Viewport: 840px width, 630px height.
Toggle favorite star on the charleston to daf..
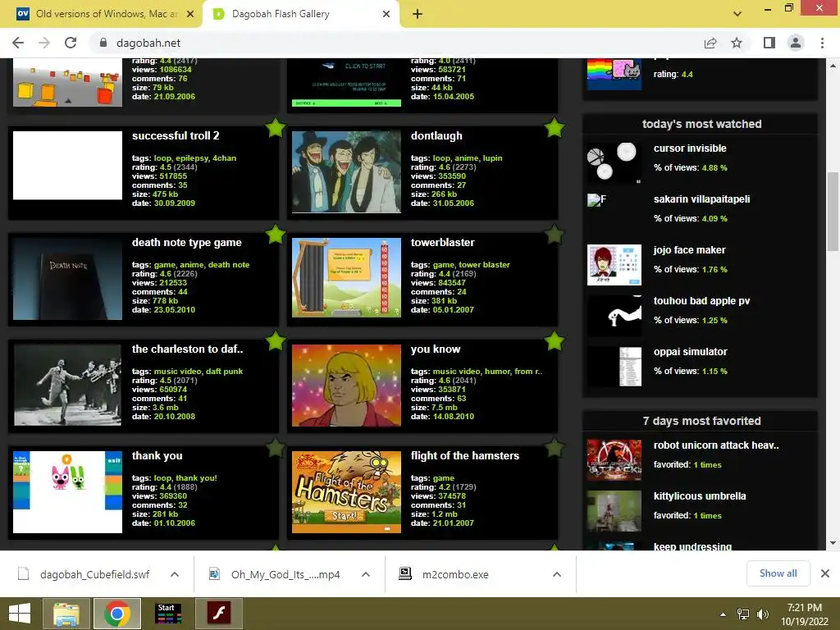click(276, 341)
